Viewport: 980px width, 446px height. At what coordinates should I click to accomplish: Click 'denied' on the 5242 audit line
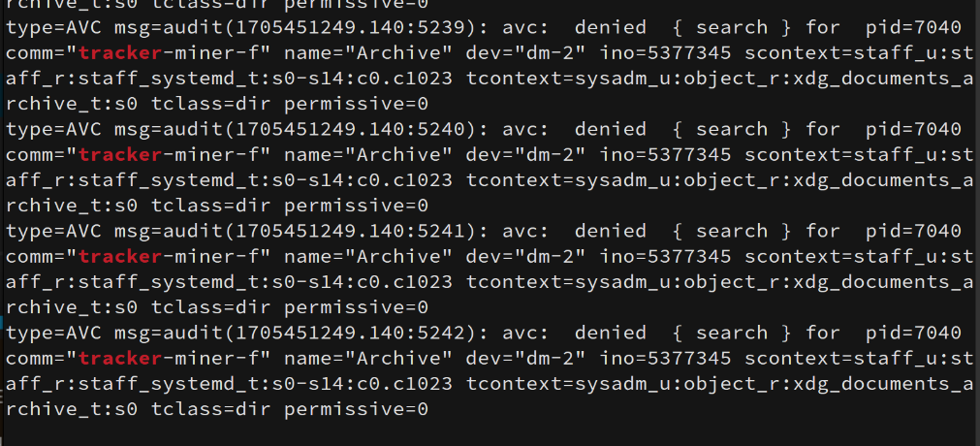point(610,333)
